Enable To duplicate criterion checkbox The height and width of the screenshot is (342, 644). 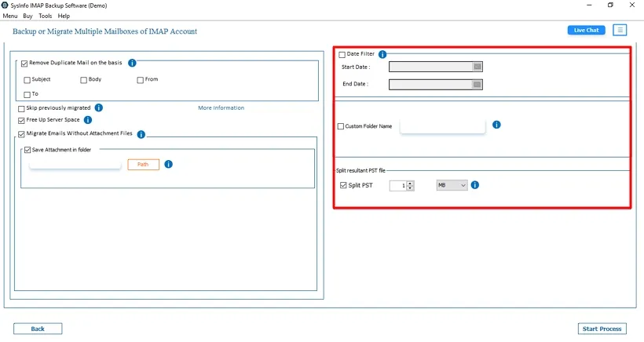coord(27,95)
